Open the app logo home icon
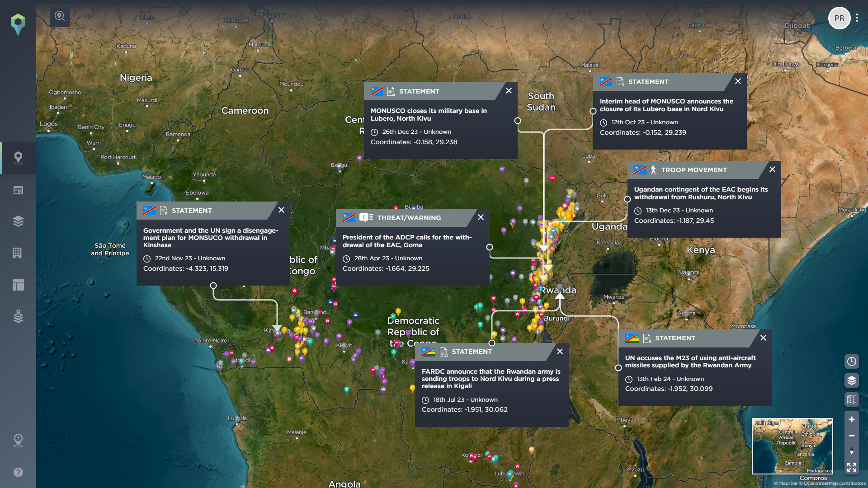The width and height of the screenshot is (868, 488). 18,24
